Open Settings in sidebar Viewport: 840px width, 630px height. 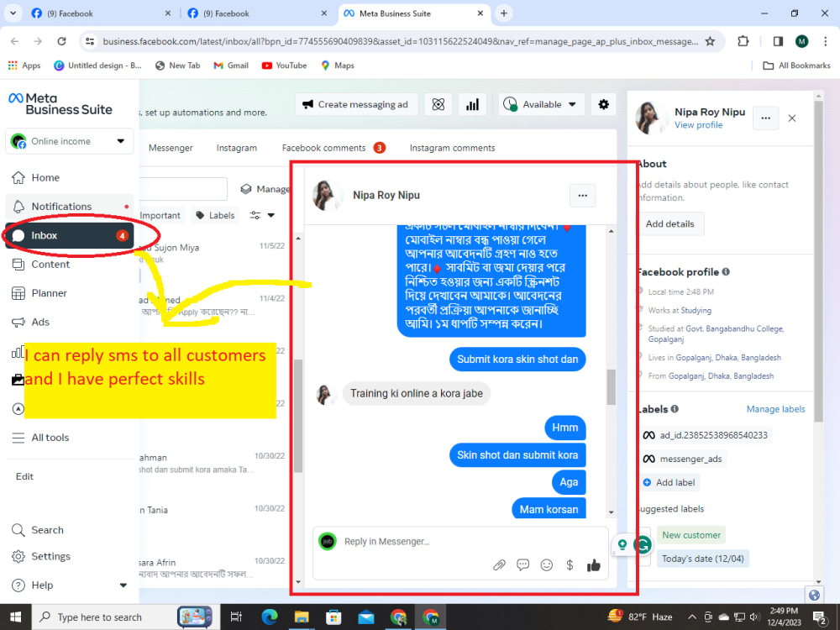point(69,556)
